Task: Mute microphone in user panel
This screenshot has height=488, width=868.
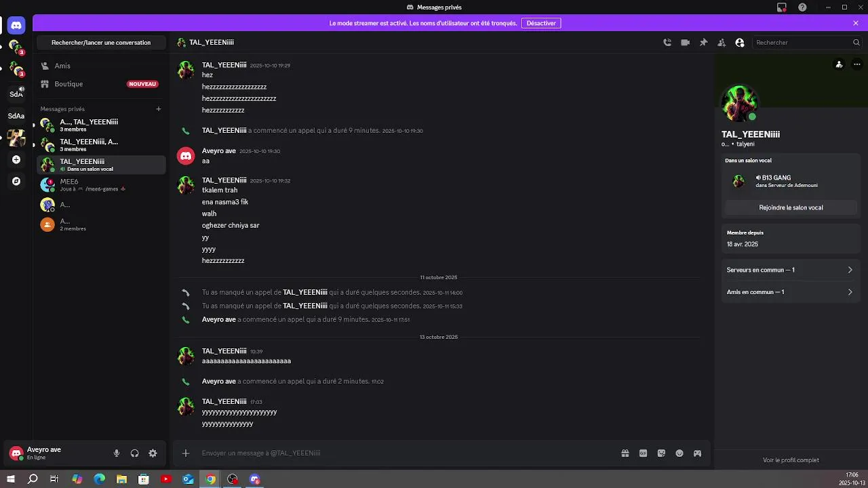Action: coord(117,453)
